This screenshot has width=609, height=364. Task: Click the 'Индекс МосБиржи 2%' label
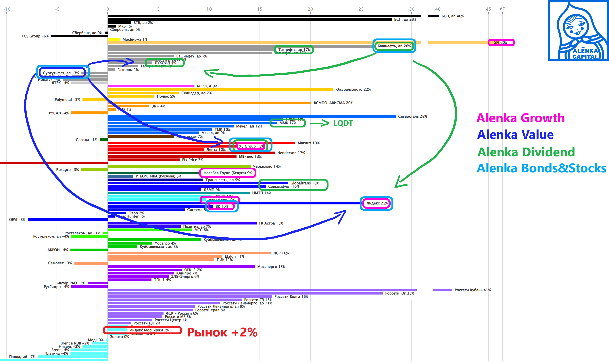point(149,330)
